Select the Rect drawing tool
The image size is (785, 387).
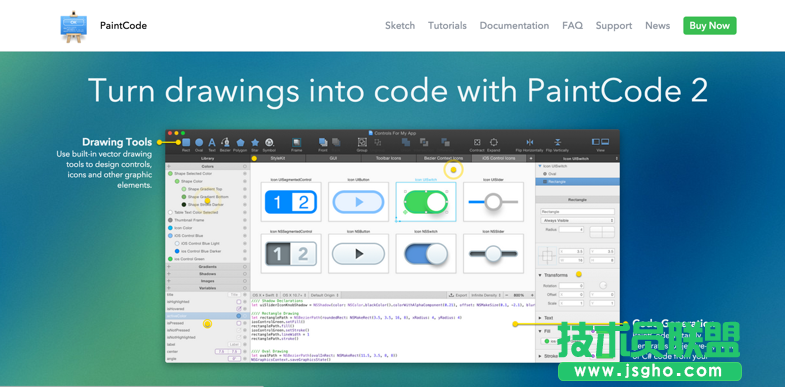[186, 142]
